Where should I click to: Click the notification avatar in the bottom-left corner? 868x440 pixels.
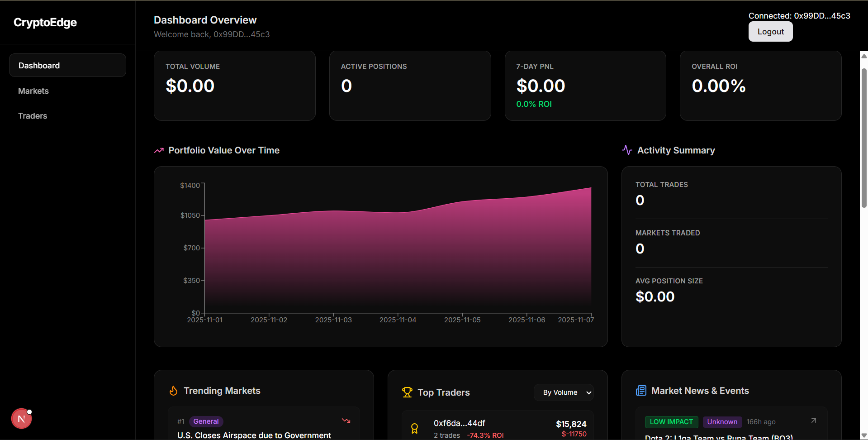(x=21, y=418)
